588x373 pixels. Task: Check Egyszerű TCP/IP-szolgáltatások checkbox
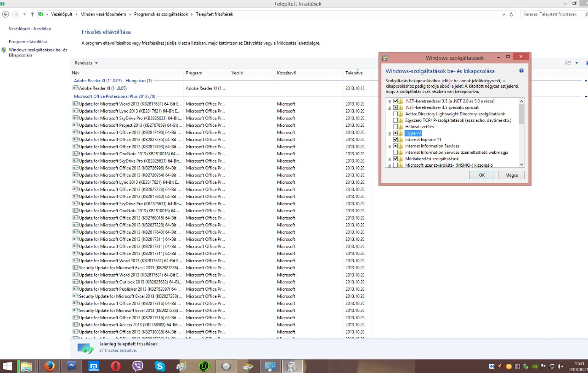[396, 120]
